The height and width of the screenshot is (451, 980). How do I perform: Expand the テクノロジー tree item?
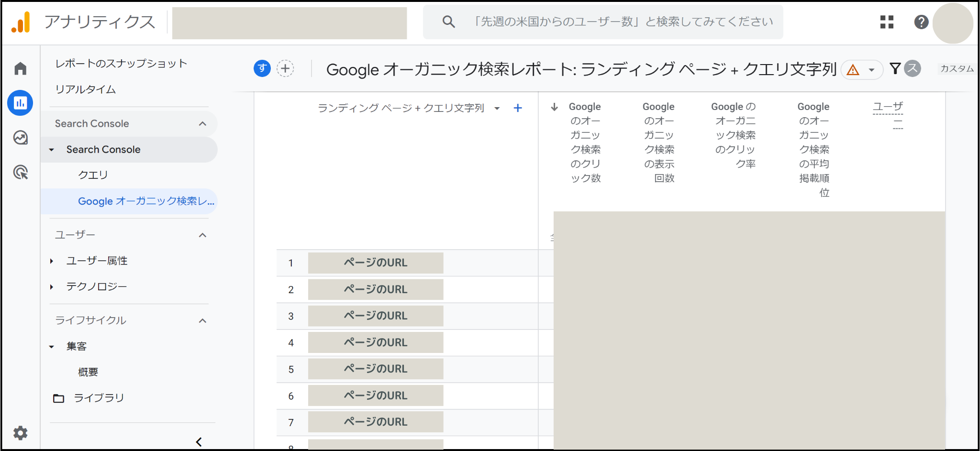[52, 287]
